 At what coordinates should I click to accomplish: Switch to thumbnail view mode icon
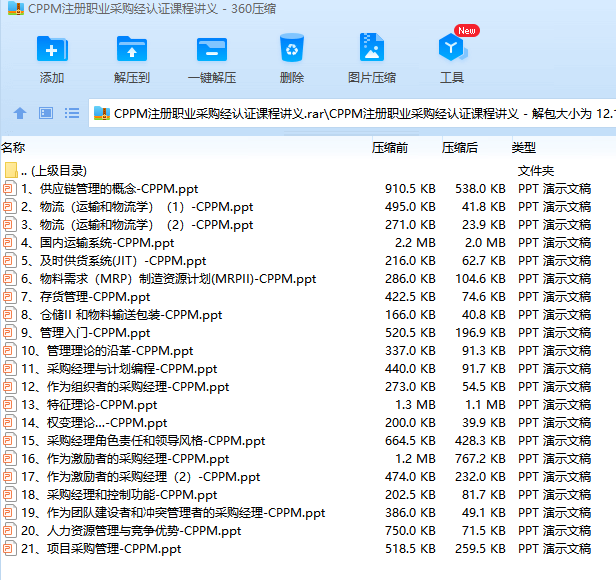46,113
